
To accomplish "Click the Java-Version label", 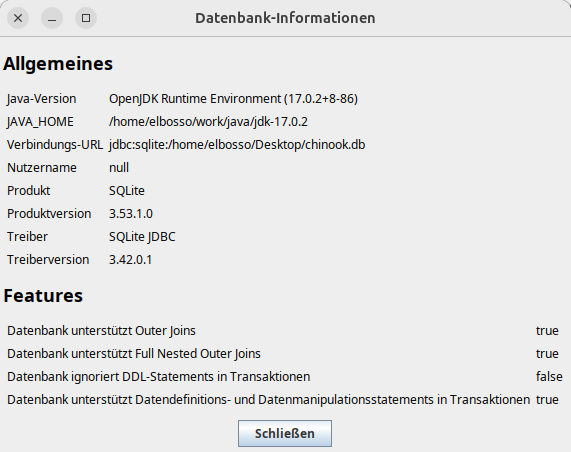I will click(x=42, y=99).
